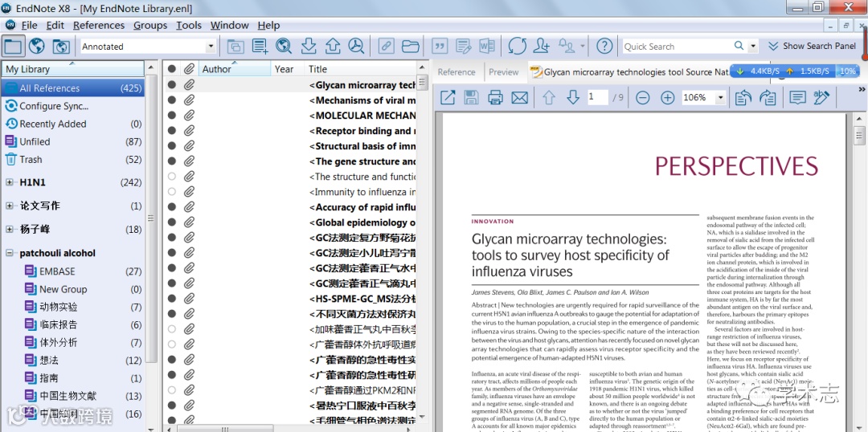Toggle read dot for Accuracy of rapid influ row
The height and width of the screenshot is (432, 868).
172,207
